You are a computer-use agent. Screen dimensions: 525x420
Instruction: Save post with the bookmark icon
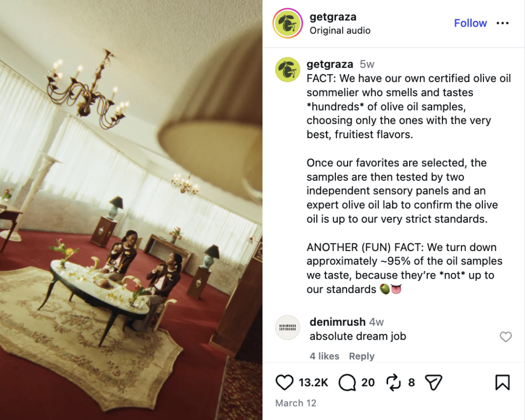pyautogui.click(x=502, y=382)
